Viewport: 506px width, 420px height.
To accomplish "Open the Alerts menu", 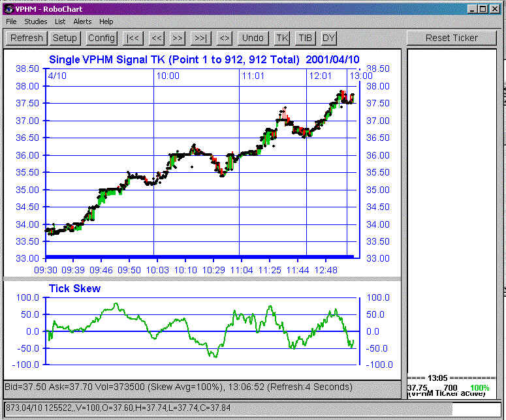I will pyautogui.click(x=83, y=22).
